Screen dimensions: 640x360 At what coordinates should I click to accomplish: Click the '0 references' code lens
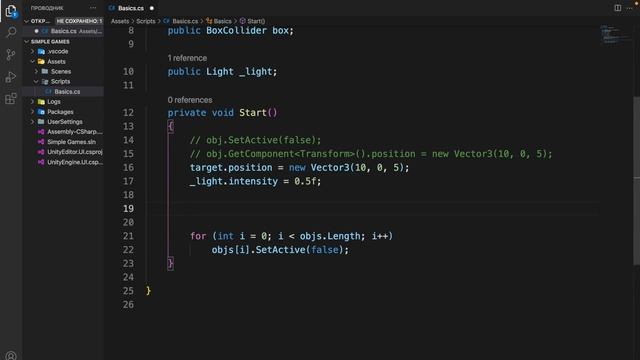190,100
